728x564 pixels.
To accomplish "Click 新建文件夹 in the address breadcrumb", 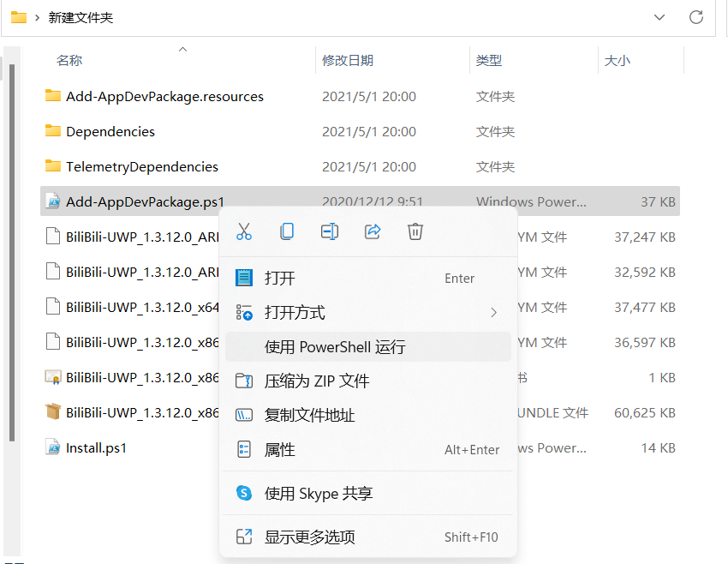I will (81, 18).
